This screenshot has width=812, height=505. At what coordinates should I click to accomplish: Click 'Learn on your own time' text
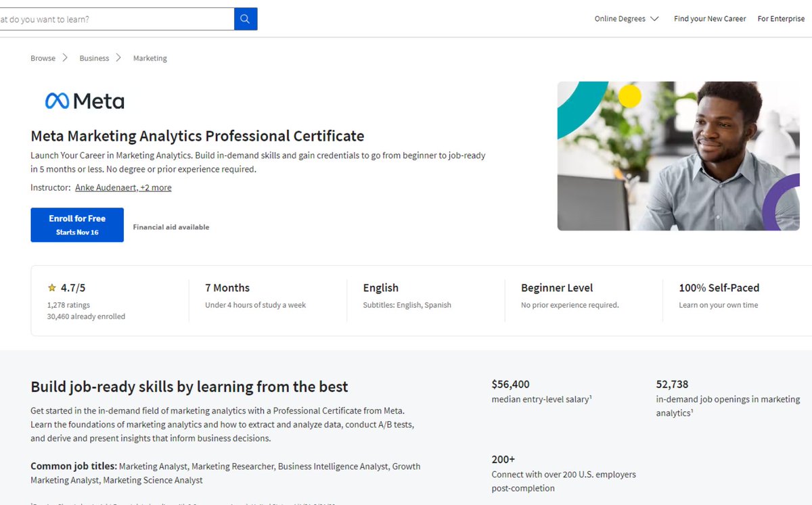719,305
